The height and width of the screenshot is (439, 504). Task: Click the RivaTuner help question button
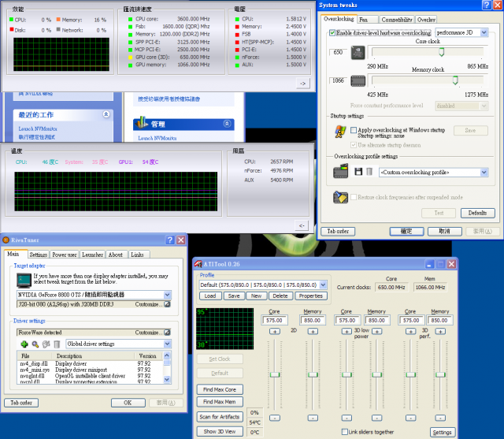pyautogui.click(x=170, y=240)
